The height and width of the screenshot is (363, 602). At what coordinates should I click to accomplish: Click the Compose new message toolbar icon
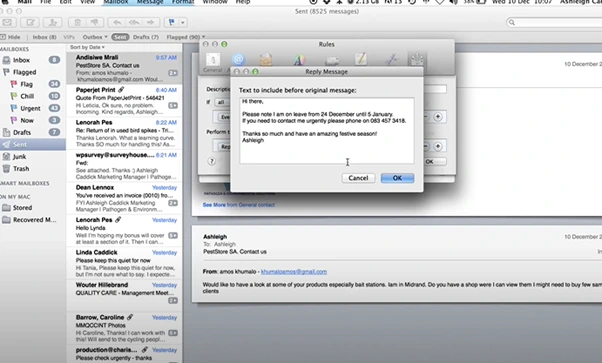(30, 23)
